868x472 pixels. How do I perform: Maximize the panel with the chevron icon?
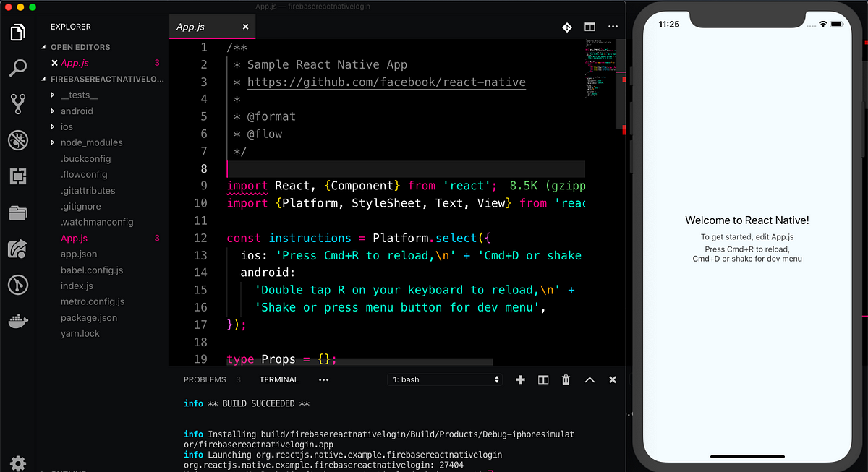(590, 379)
